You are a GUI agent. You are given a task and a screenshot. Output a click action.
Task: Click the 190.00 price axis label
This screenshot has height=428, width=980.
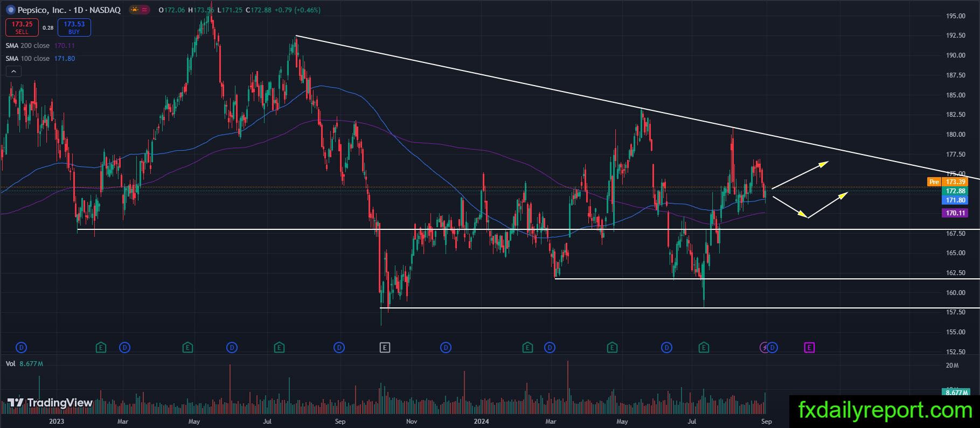click(x=955, y=55)
